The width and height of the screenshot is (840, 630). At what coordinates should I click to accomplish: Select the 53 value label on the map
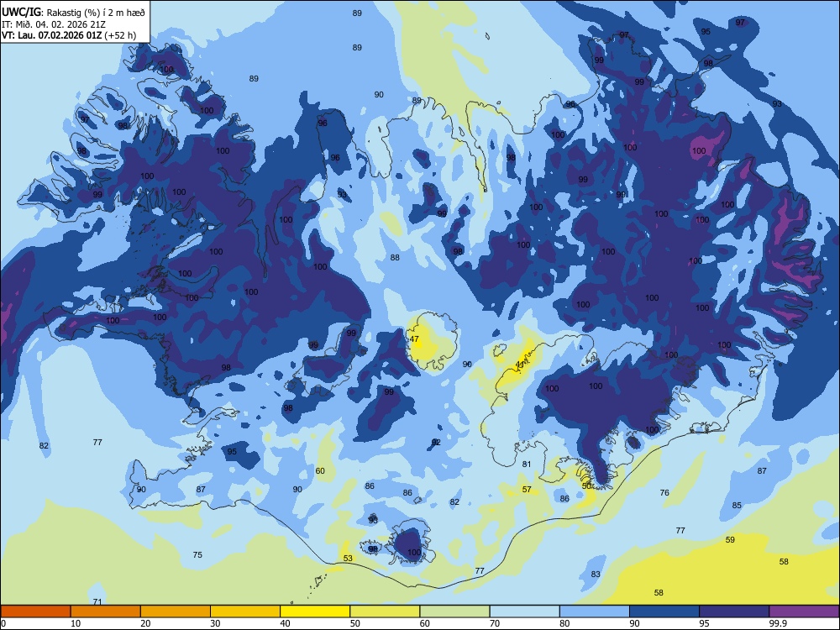click(x=348, y=559)
